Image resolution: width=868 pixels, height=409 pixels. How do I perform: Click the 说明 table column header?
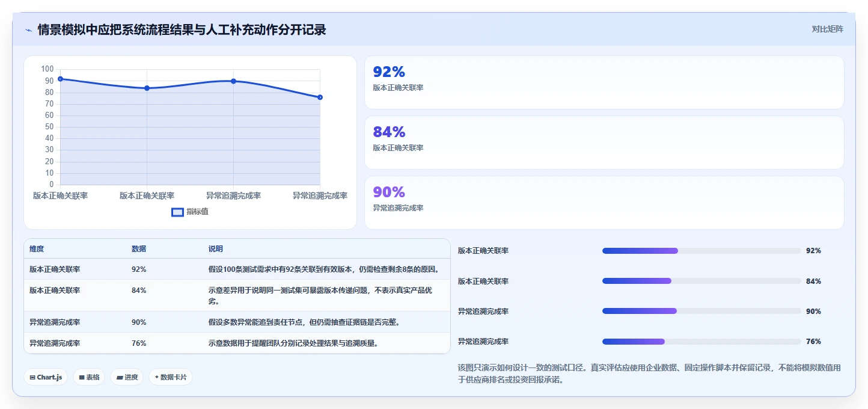click(x=216, y=249)
